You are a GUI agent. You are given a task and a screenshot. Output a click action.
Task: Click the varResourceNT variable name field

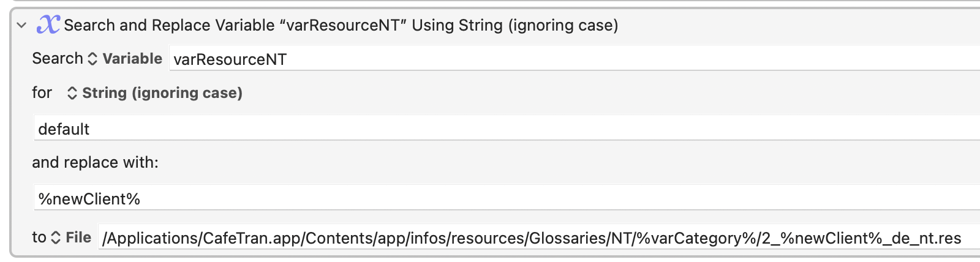[x=575, y=59]
